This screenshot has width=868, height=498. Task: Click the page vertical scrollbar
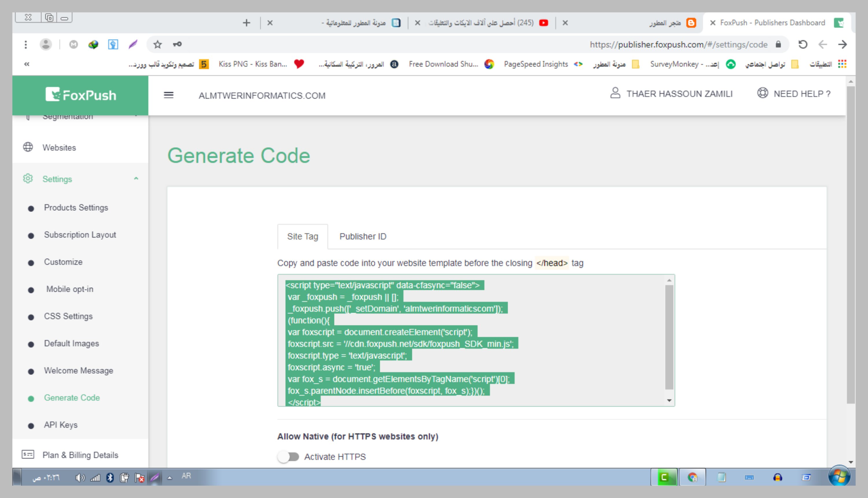point(851,245)
